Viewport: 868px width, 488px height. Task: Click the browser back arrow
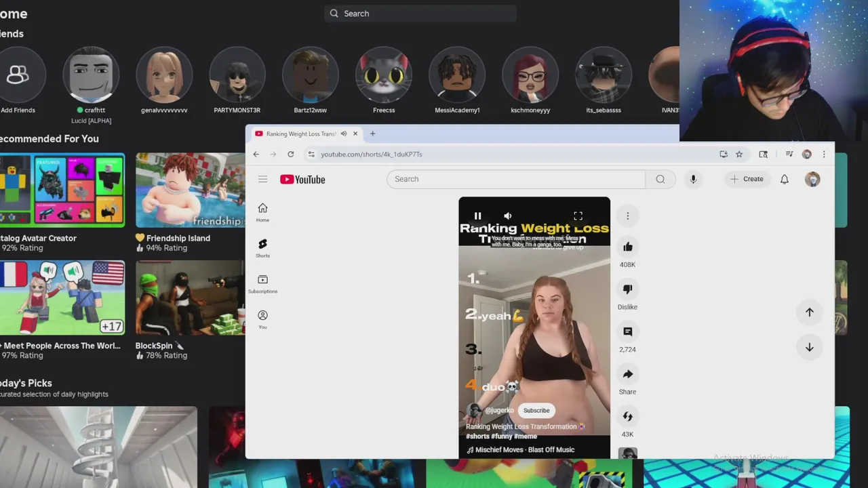click(256, 154)
